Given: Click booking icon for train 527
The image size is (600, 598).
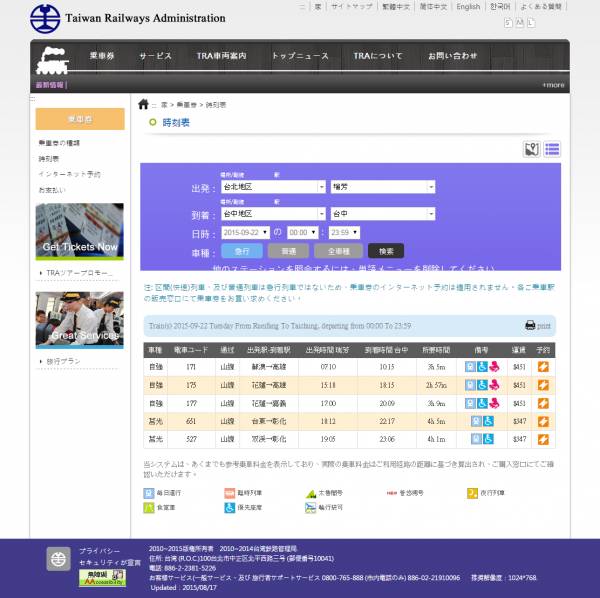Looking at the screenshot, I should coord(543,439).
